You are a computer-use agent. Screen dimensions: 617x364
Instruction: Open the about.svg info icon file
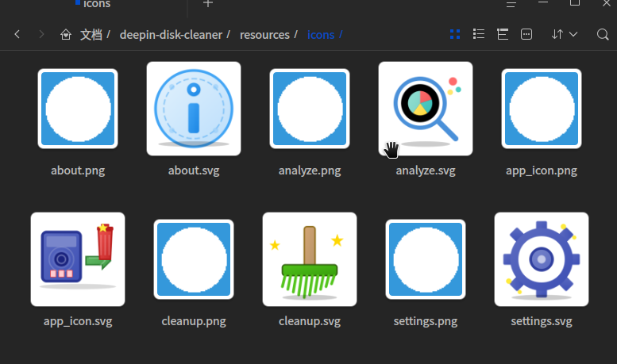(193, 109)
